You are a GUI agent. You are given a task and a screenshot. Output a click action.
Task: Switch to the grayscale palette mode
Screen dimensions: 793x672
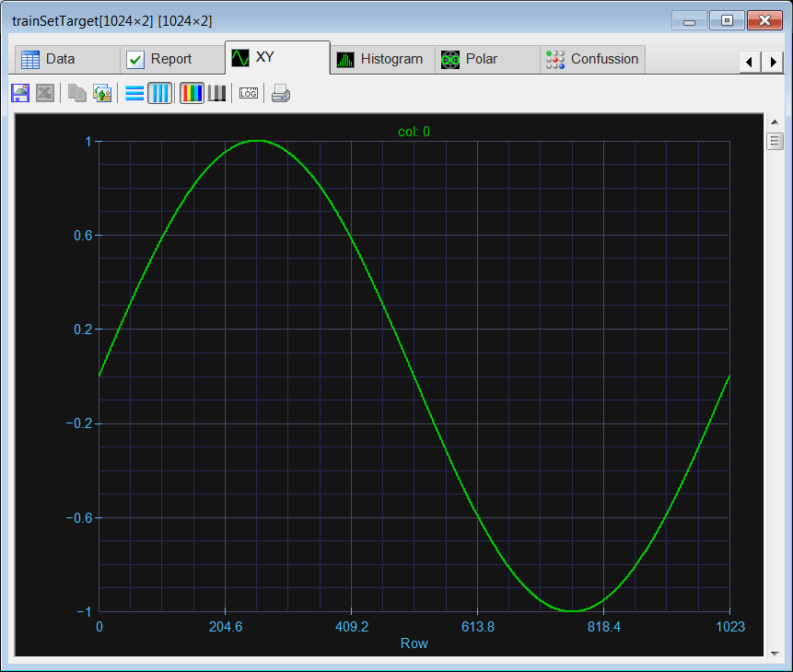[217, 93]
